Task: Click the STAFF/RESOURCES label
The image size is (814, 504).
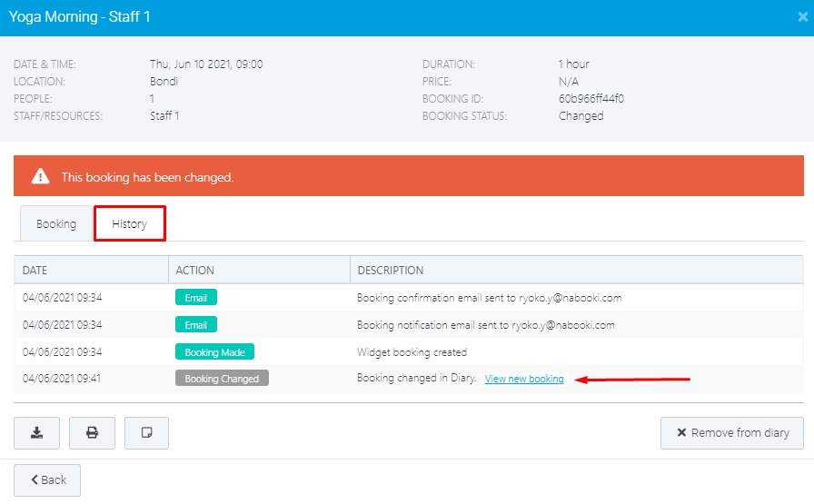Action: click(58, 115)
